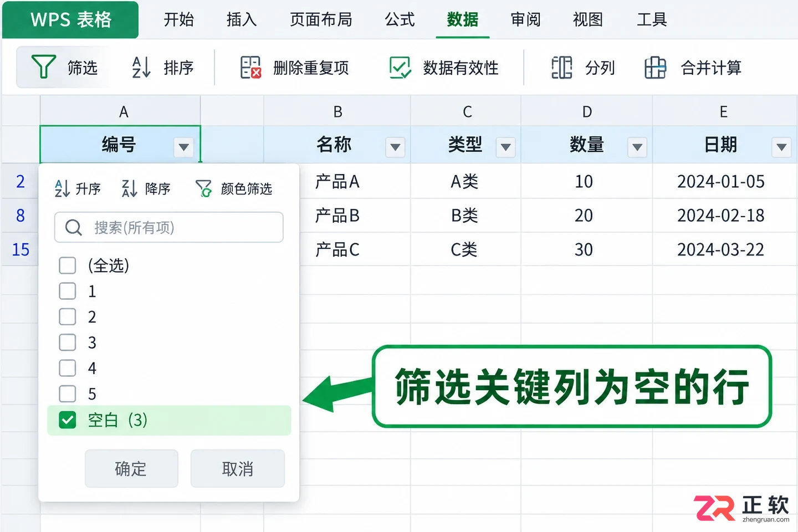The height and width of the screenshot is (532, 798).
Task: Click the 筛选 funnel filter icon
Action: click(x=43, y=67)
